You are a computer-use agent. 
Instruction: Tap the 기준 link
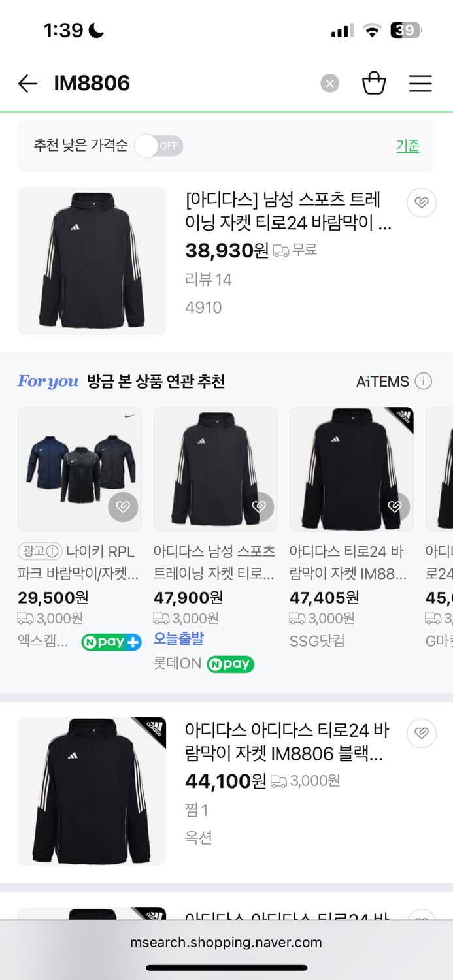pyautogui.click(x=407, y=146)
